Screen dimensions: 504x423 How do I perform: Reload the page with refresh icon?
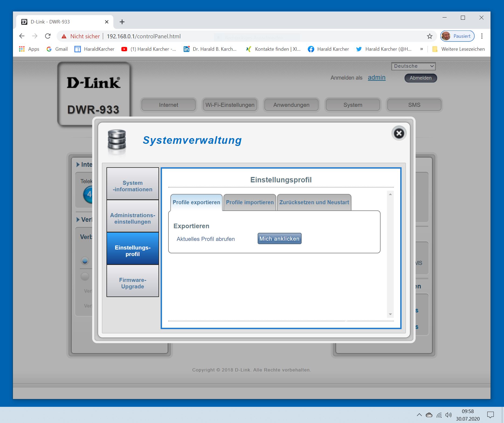pyautogui.click(x=48, y=36)
